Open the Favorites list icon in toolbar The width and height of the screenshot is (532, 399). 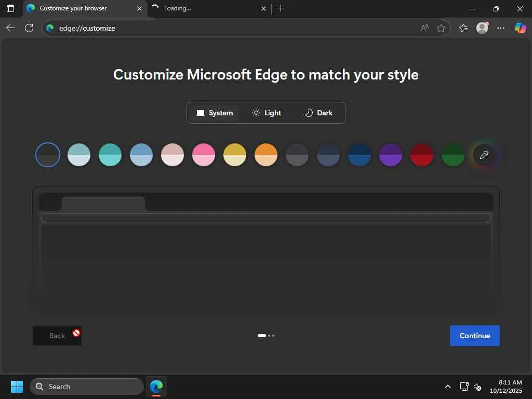click(x=463, y=28)
